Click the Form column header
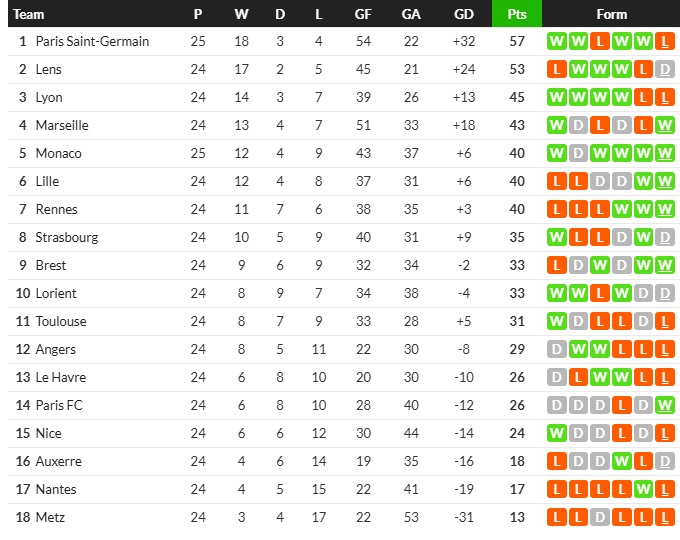680x540 pixels. point(611,14)
